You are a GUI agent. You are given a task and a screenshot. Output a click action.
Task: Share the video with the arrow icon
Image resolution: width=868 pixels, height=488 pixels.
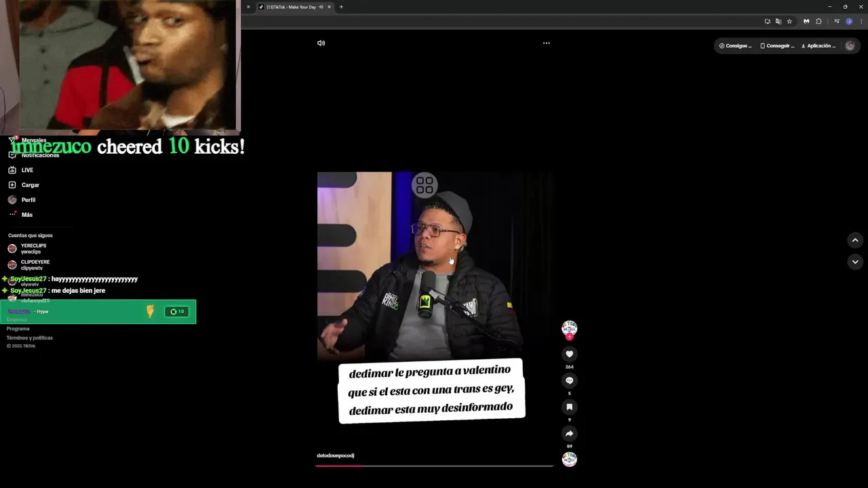[x=569, y=434]
